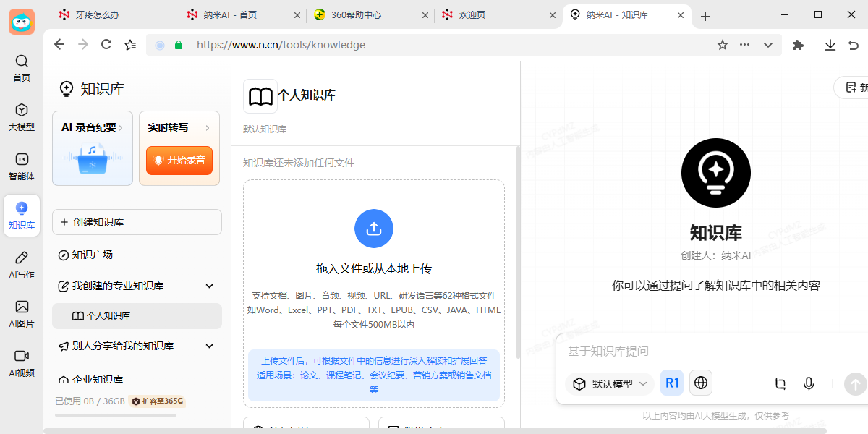Image resolution: width=868 pixels, height=434 pixels.
Task: Open the 默认模型 model selector
Action: coord(609,383)
